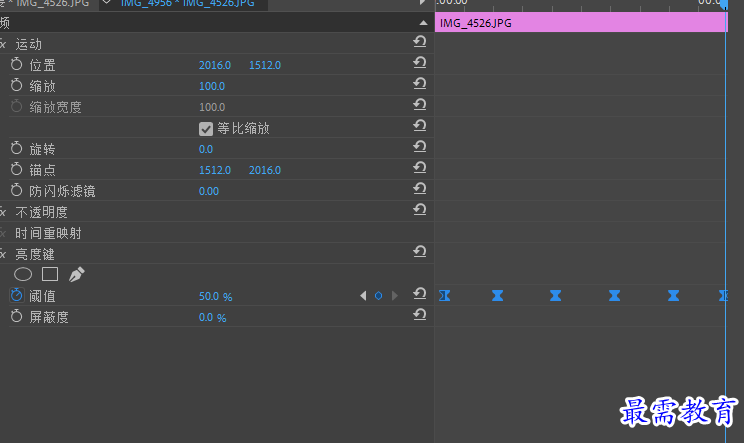Enable animation stopwatch for 缩放

point(17,85)
